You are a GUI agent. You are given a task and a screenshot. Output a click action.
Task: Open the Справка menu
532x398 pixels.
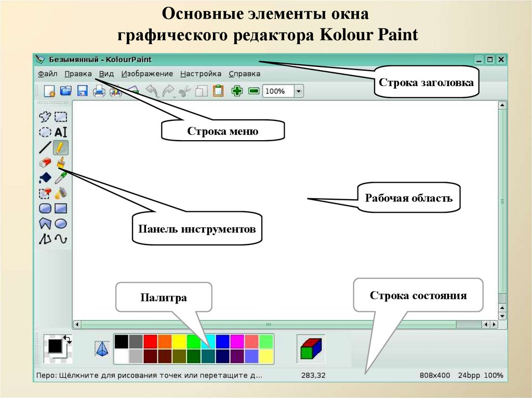tap(245, 74)
